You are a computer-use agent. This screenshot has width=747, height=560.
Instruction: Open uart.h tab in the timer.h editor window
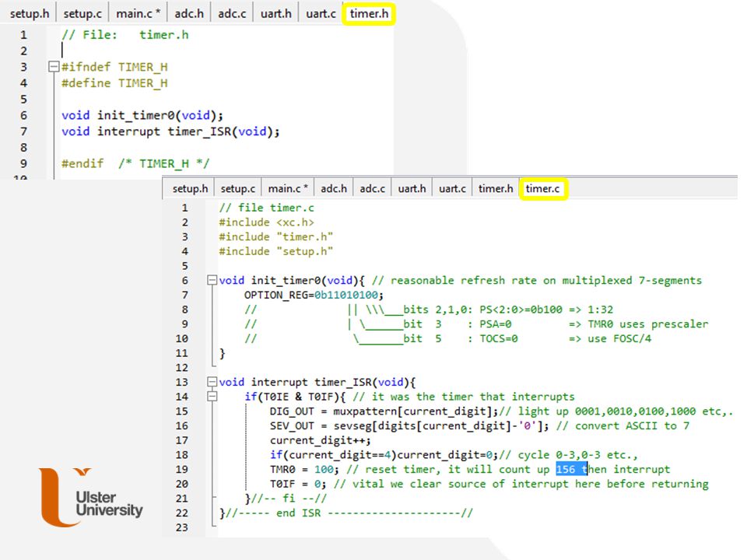pyautogui.click(x=275, y=13)
